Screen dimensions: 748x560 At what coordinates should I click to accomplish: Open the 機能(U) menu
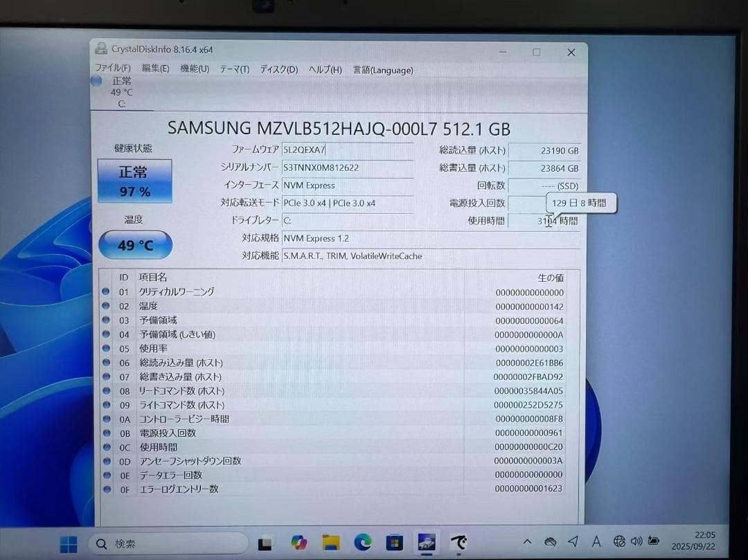194,70
